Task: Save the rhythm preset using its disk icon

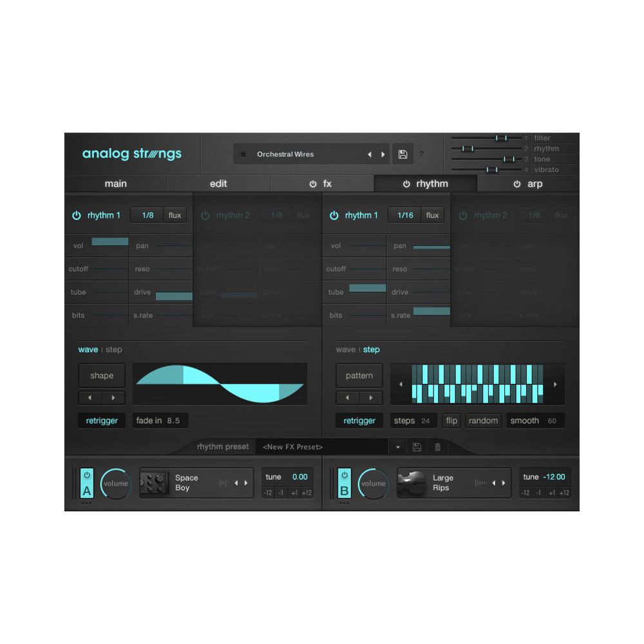Action: (x=417, y=446)
